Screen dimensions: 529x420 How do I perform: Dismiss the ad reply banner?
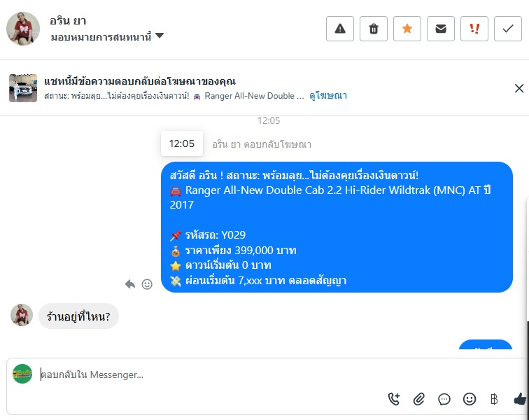coord(519,88)
